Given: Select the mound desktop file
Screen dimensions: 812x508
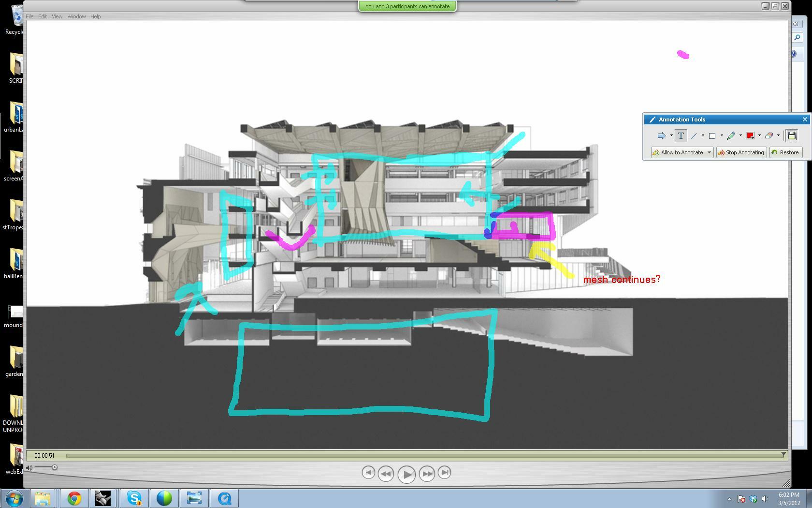Looking at the screenshot, I should coord(14,315).
